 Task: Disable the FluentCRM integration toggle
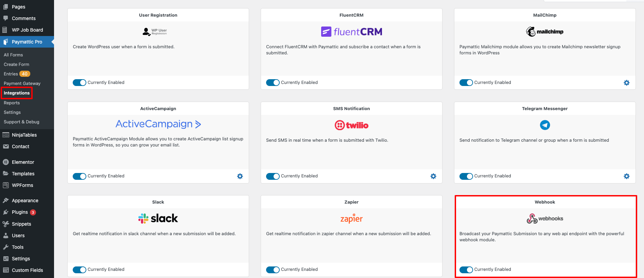(x=273, y=83)
